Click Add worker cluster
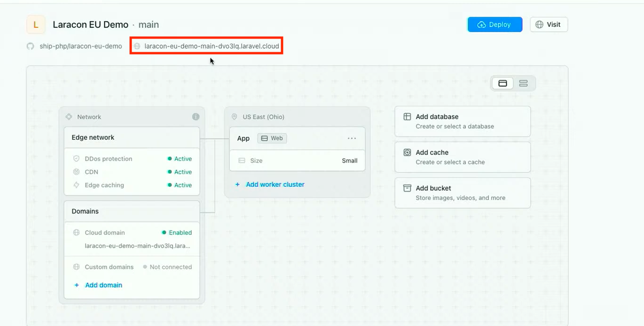Image resolution: width=644 pixels, height=326 pixels. pos(270,184)
